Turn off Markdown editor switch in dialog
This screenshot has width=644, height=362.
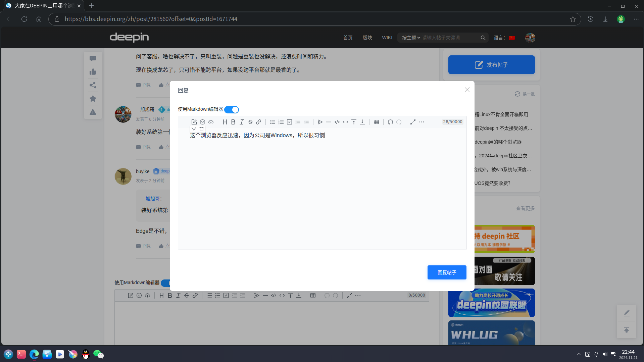coord(232,110)
